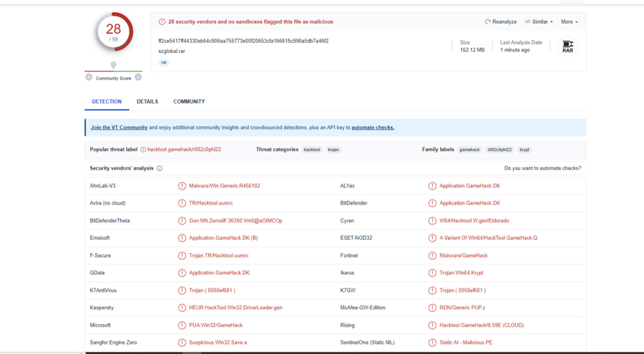Select the hacktool threat category chip
Viewport: 644px width, 354px height.
[312, 150]
